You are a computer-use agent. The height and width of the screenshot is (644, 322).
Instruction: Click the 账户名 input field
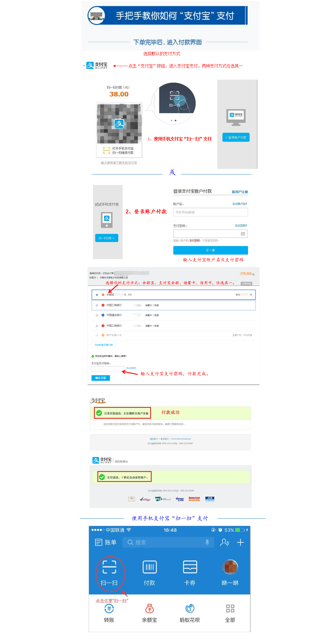click(x=210, y=212)
